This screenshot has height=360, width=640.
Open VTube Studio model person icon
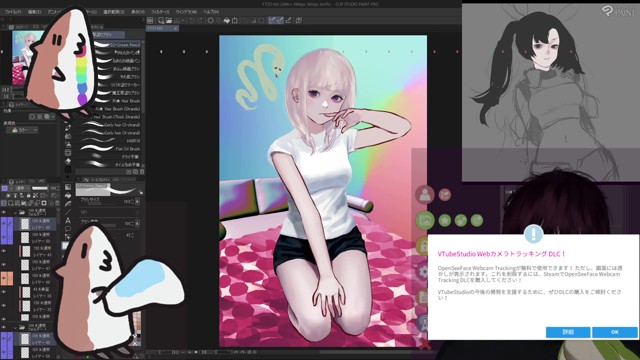[x=424, y=194]
